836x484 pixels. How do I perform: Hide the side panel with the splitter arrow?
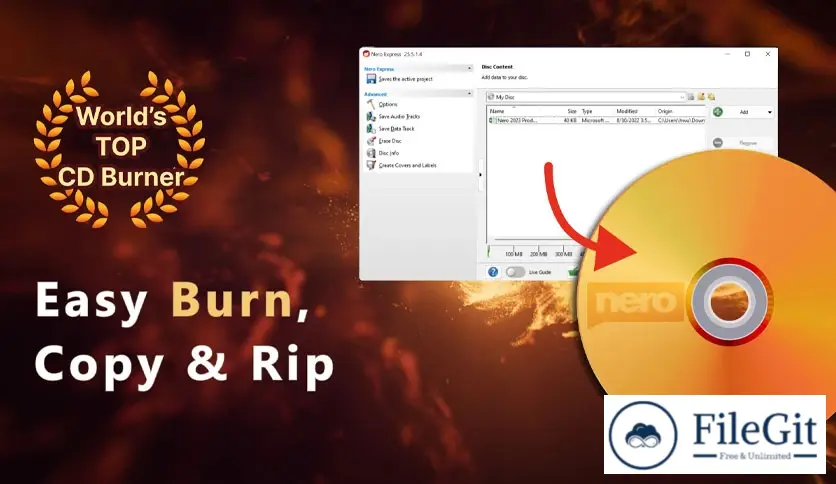tap(480, 174)
